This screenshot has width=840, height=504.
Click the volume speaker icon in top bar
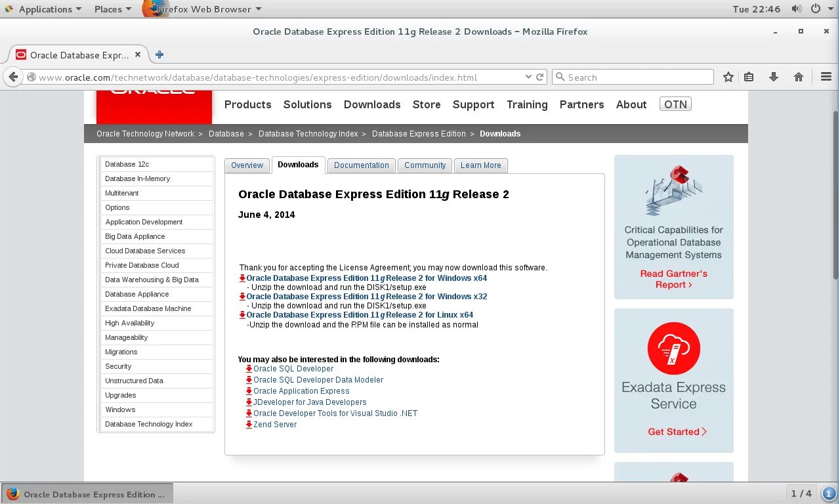[797, 9]
